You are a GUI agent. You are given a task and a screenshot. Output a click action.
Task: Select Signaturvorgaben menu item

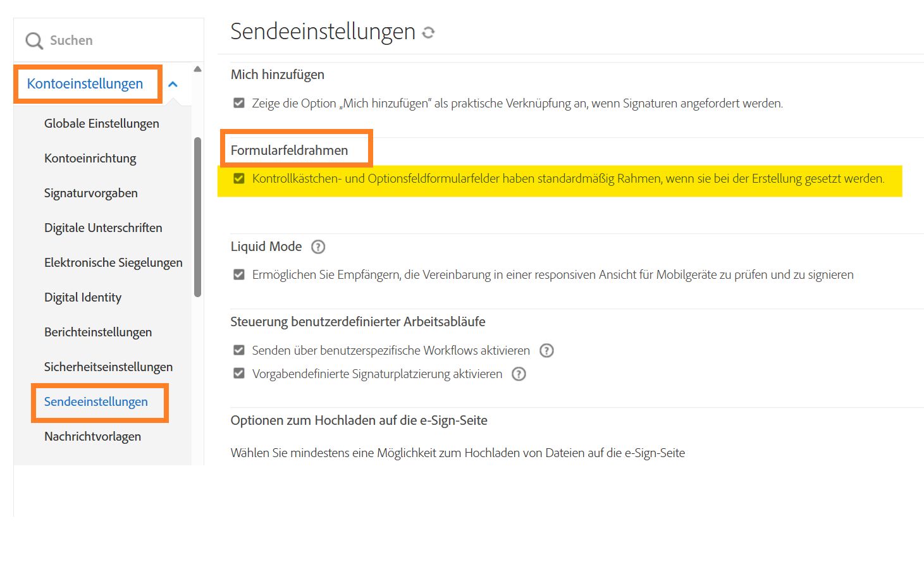pos(90,193)
